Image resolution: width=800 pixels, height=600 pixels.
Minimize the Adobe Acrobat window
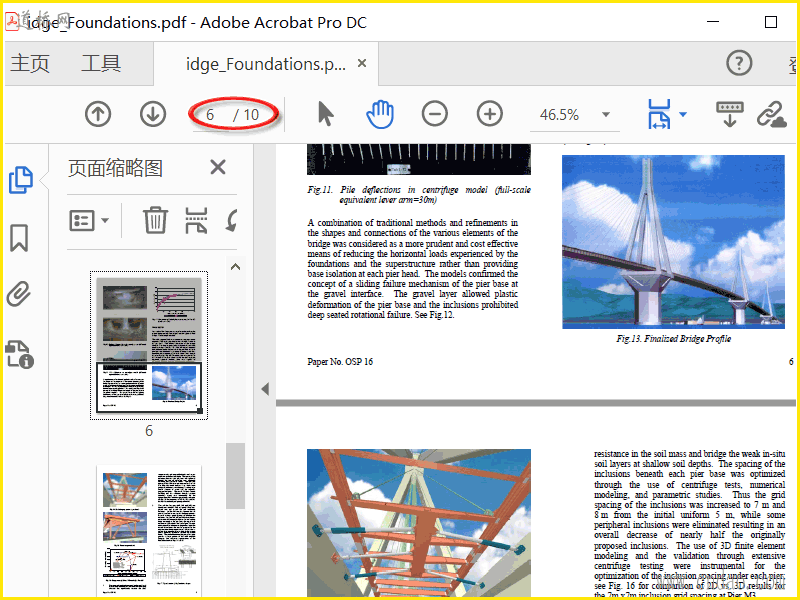click(713, 22)
